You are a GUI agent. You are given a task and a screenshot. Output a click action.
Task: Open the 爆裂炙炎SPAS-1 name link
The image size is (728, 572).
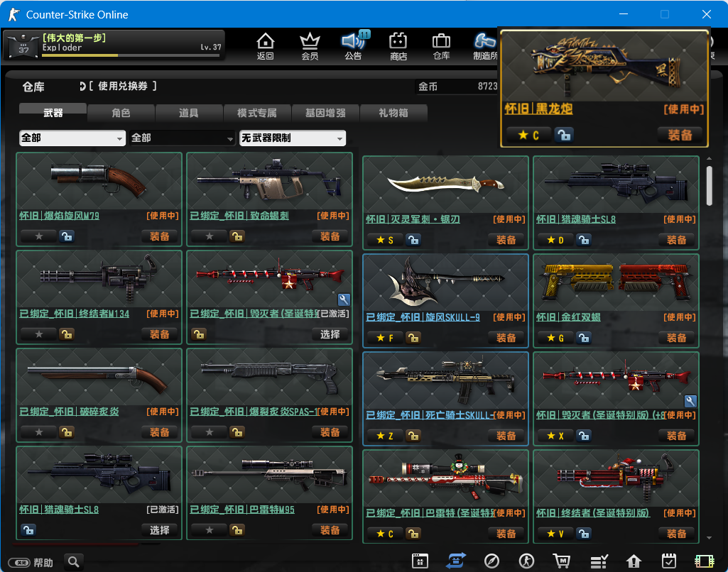click(254, 412)
